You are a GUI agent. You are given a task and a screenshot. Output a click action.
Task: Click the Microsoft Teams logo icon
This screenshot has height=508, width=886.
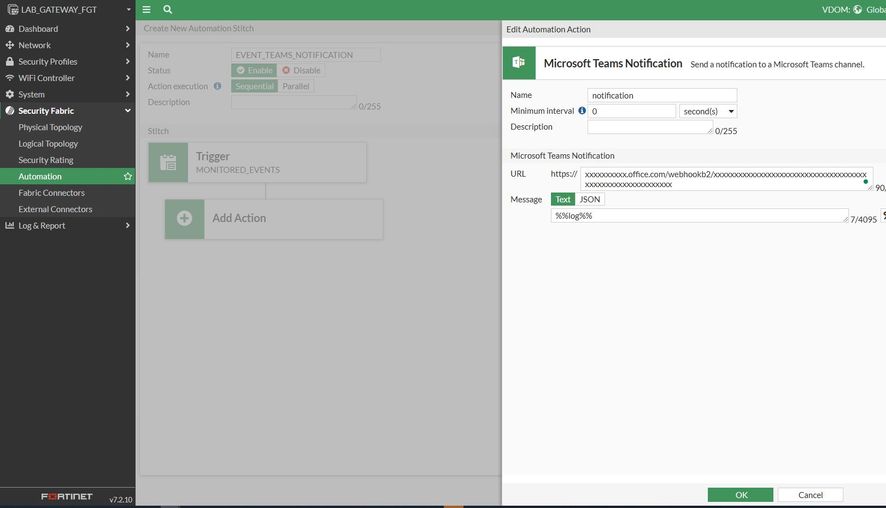coord(519,63)
